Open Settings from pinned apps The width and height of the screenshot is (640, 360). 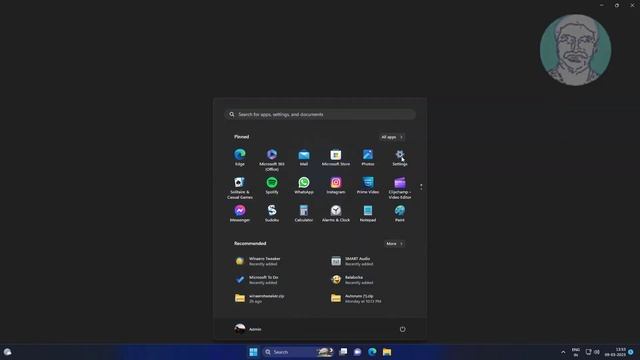400,157
